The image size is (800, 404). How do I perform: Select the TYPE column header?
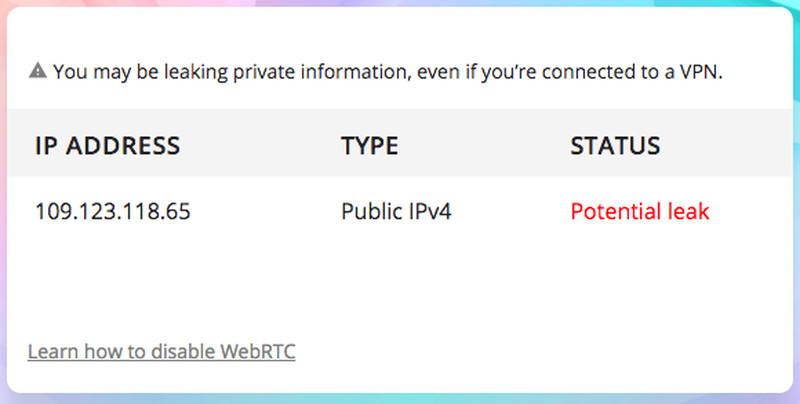369,146
